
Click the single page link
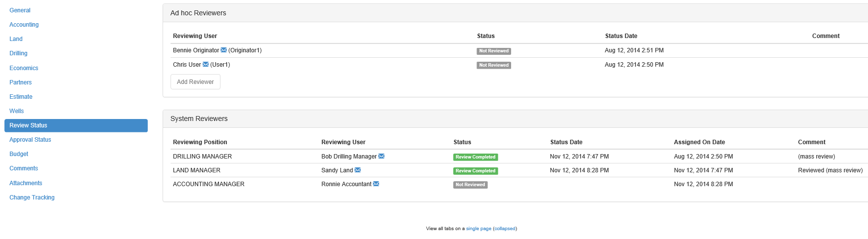[478, 229]
